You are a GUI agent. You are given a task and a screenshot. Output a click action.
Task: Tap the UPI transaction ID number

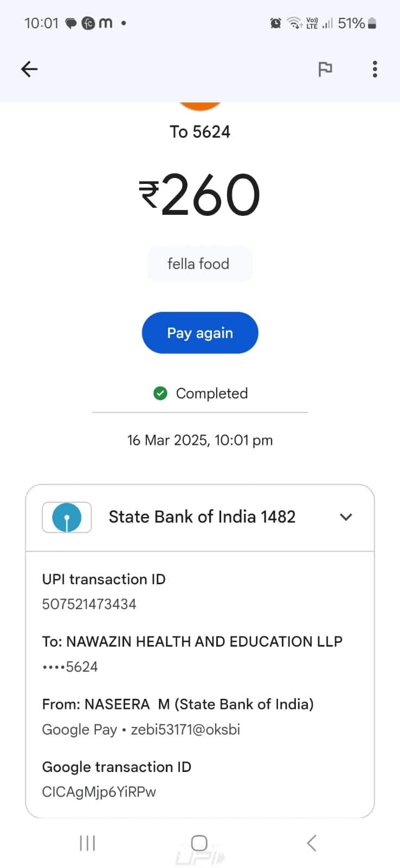coord(89,604)
